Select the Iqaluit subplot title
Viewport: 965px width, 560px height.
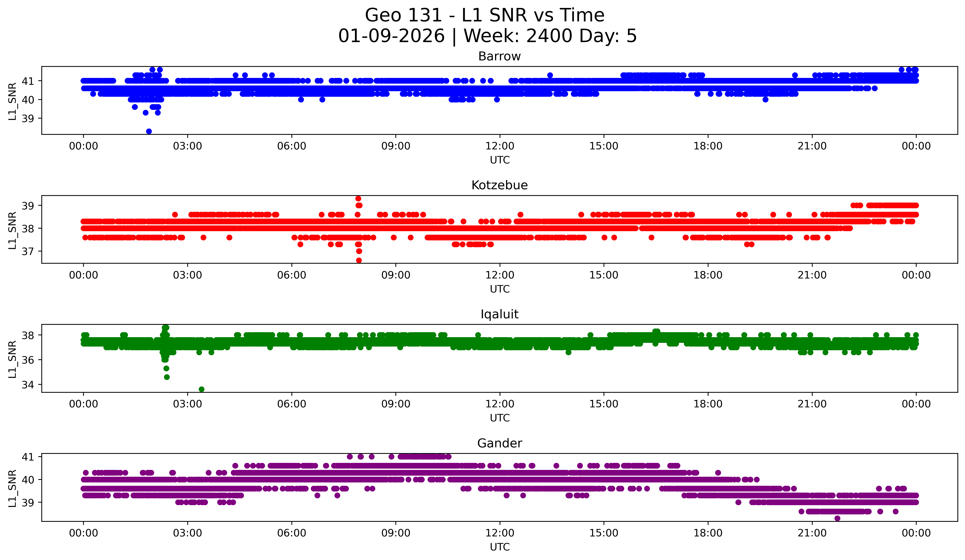tap(499, 314)
